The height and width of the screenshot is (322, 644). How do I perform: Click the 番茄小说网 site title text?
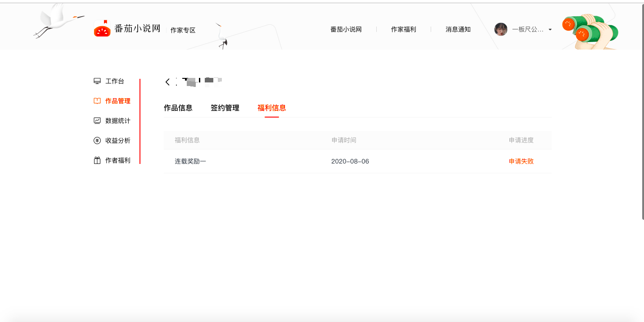point(137,28)
